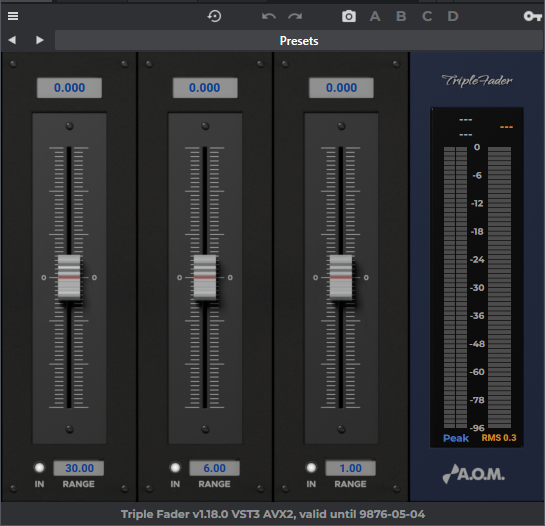Open the hamburger menu

(13, 16)
